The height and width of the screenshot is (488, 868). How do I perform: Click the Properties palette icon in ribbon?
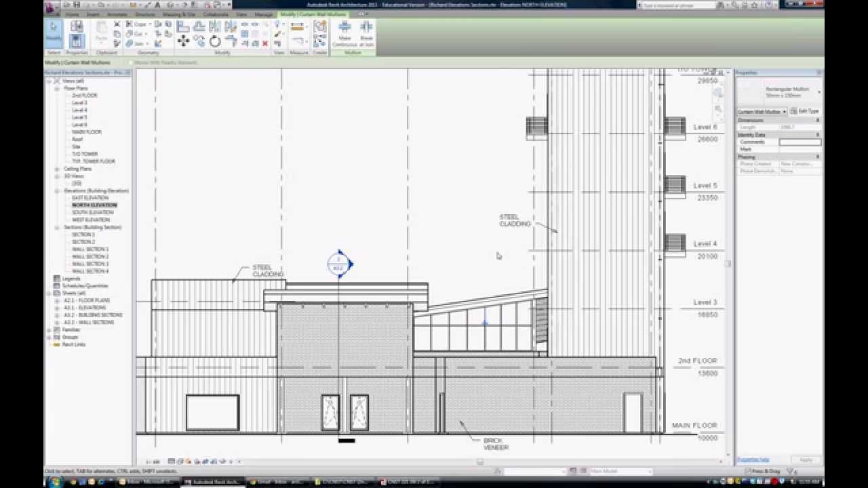coord(77,41)
